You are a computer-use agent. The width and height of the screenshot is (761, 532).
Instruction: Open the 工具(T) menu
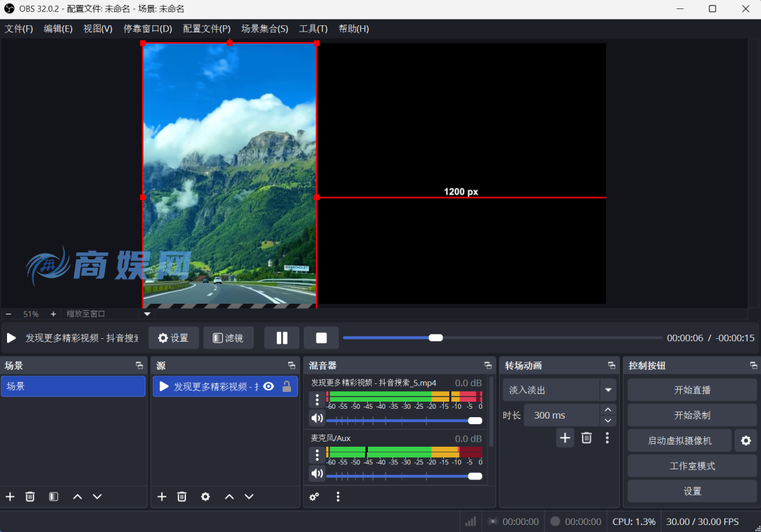coord(313,29)
